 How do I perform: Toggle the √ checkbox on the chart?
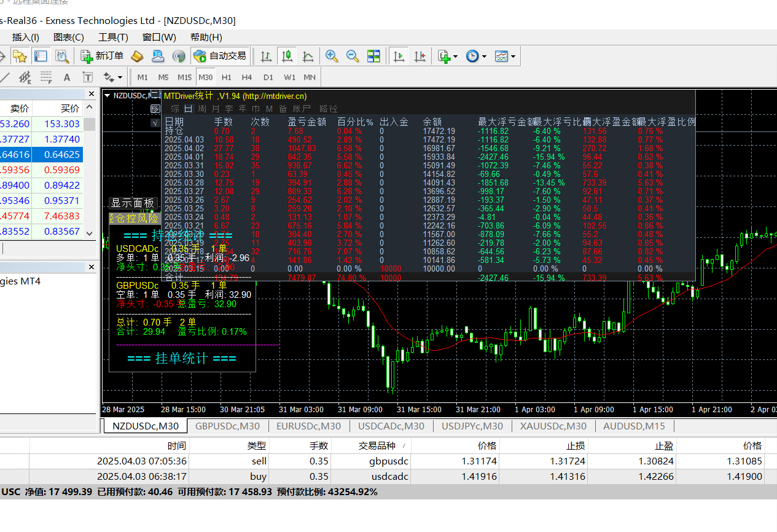(x=155, y=122)
